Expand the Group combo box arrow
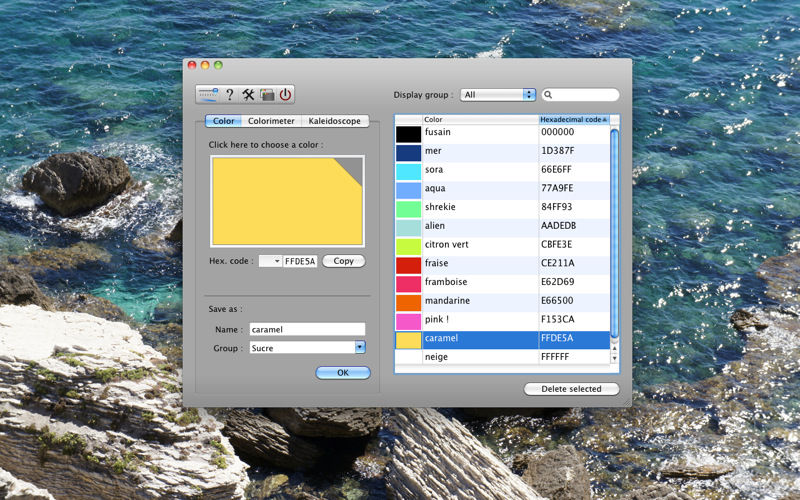 (x=360, y=347)
